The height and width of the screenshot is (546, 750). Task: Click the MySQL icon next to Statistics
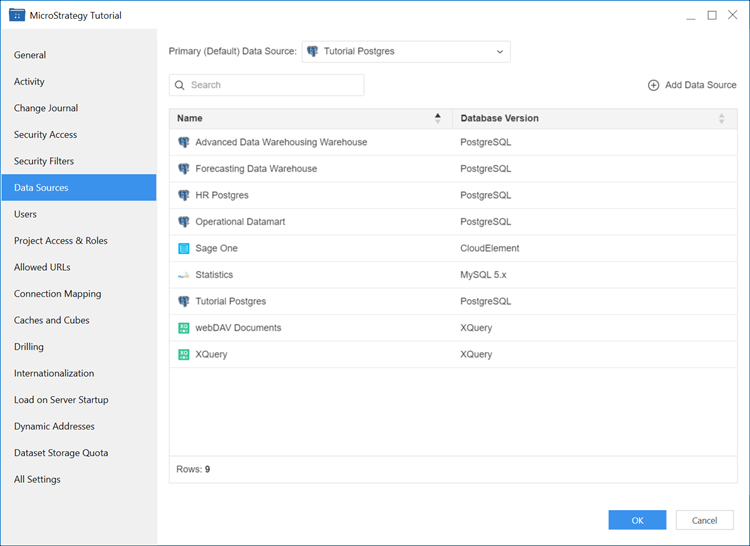184,275
